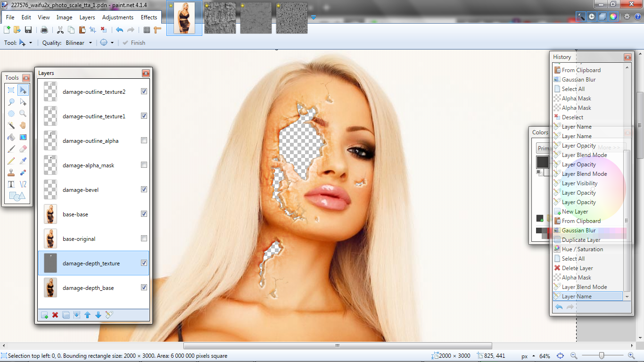The image size is (644, 362).
Task: Click Delete Layer red X icon
Action: (55, 315)
